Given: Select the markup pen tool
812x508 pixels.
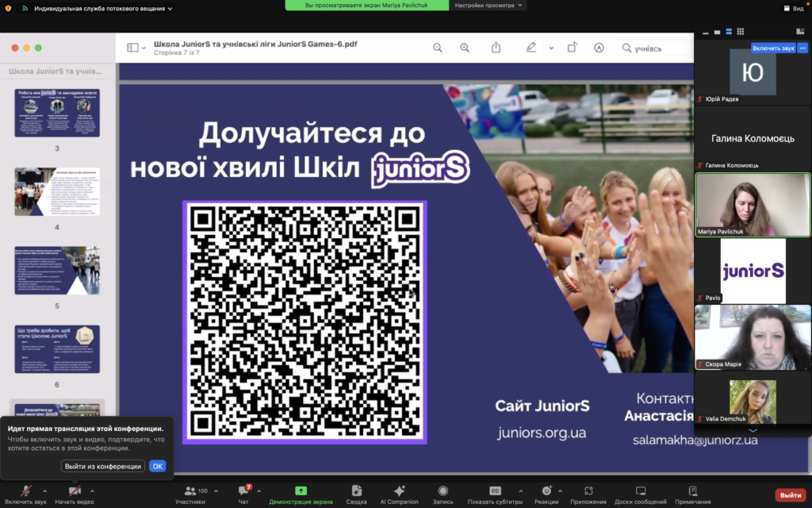Looking at the screenshot, I should pos(530,48).
